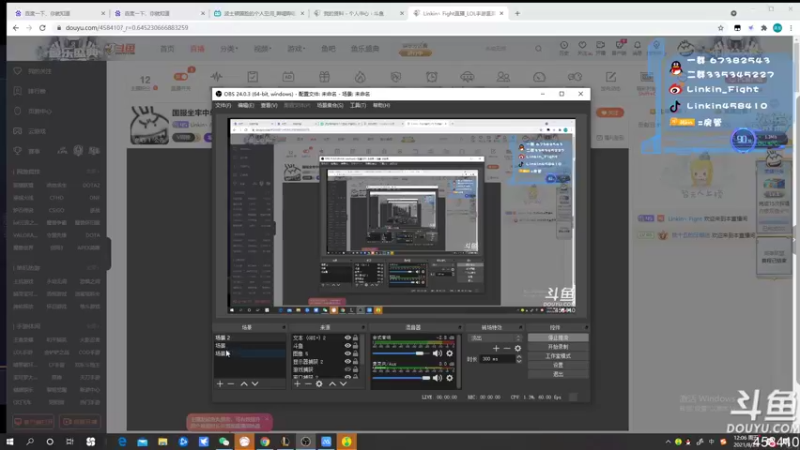Open desktop audio settings gear in mixer
The height and width of the screenshot is (450, 800).
pyautogui.click(x=449, y=353)
